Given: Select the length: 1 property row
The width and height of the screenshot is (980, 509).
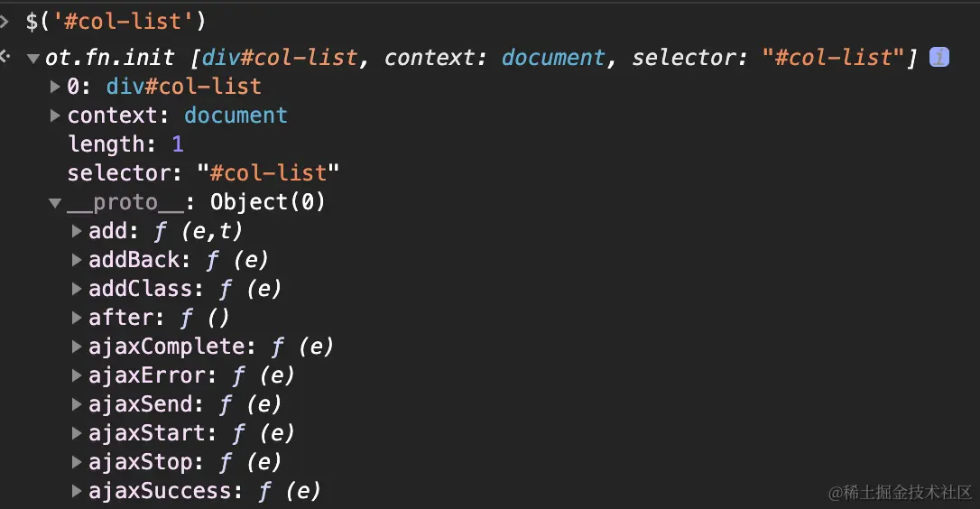Looking at the screenshot, I should click(x=125, y=144).
